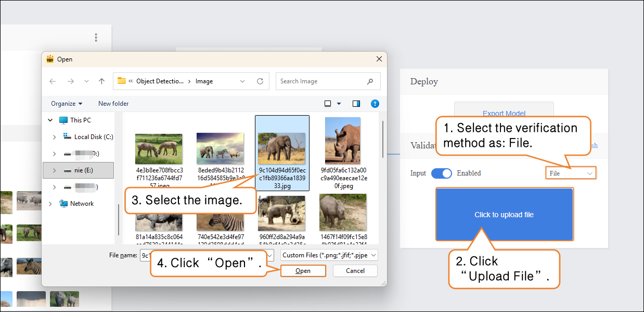Toggle the Input Enabled switch

(x=441, y=173)
